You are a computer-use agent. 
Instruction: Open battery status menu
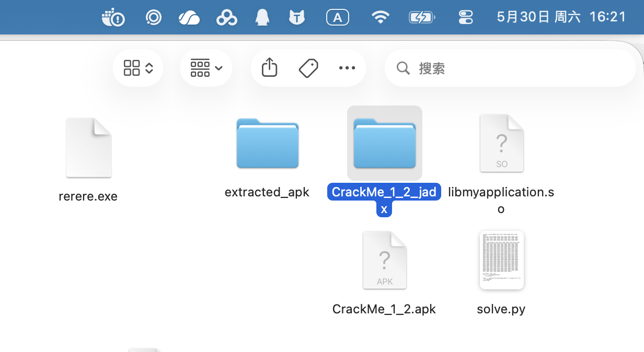[x=422, y=18]
